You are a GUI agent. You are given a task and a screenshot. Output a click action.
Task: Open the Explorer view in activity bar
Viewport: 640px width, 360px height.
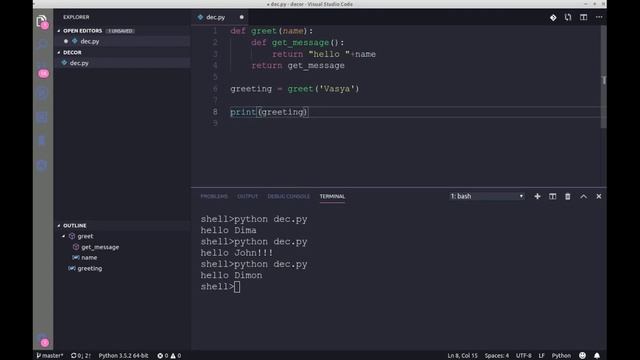click(x=42, y=21)
